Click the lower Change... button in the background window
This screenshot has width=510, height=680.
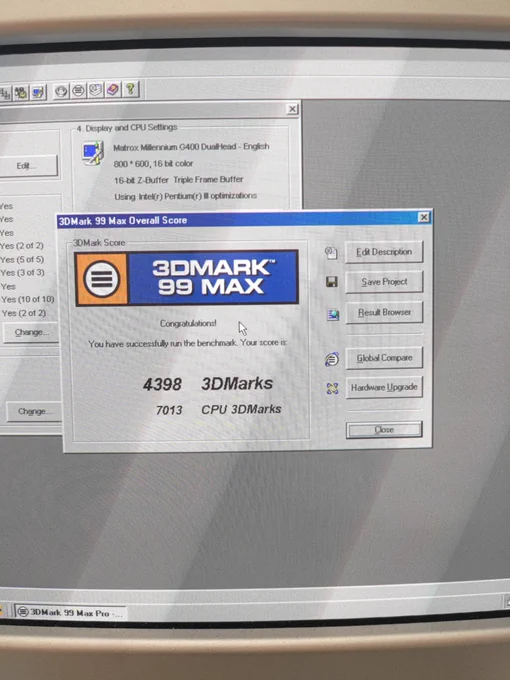pos(34,411)
